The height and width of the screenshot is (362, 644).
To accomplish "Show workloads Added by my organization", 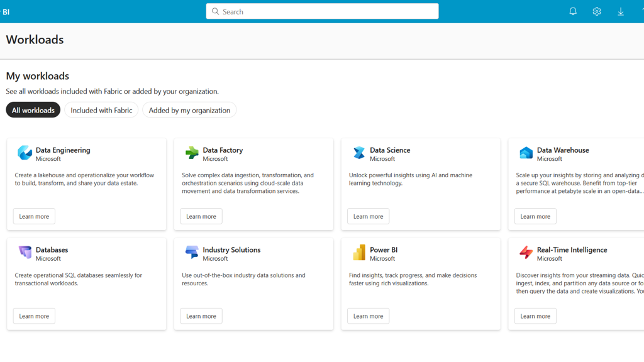I will pyautogui.click(x=189, y=110).
